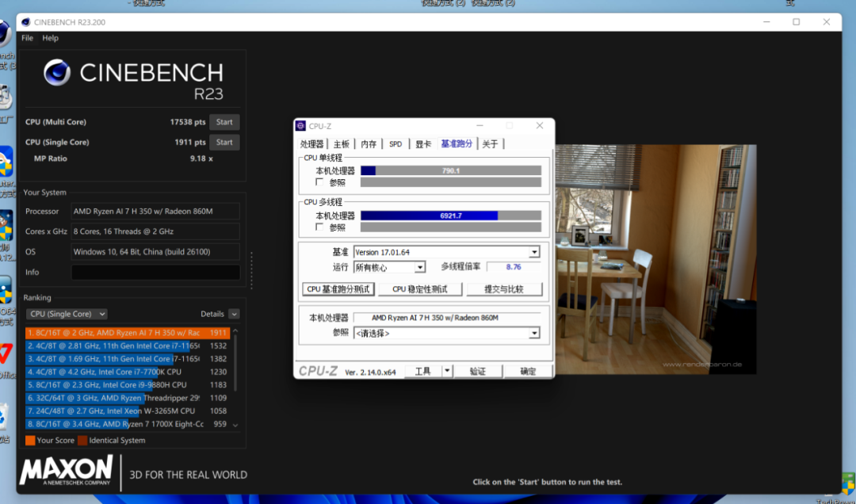This screenshot has height=504, width=856.
Task: Click the ranking list scroll-down arrow
Action: [235, 425]
